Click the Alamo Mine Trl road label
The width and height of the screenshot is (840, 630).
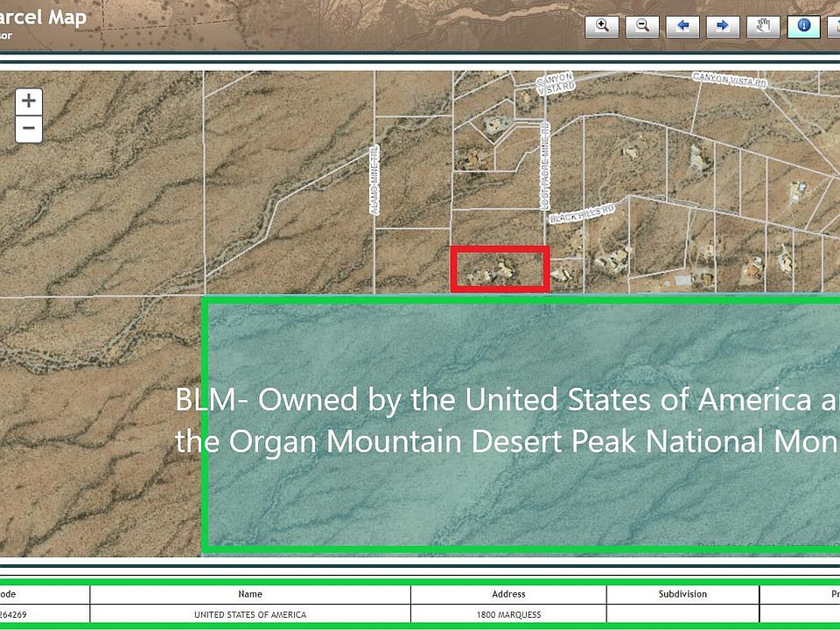click(x=375, y=180)
